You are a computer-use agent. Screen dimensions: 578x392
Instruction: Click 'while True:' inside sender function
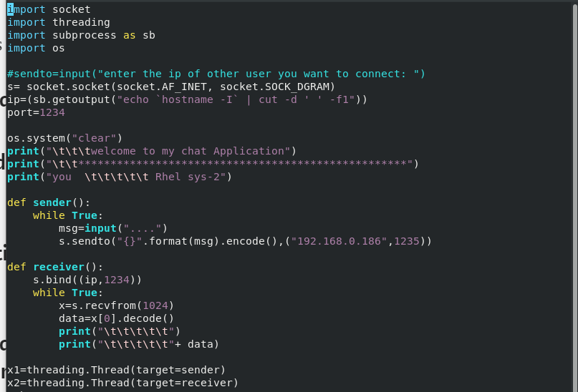pyautogui.click(x=68, y=216)
